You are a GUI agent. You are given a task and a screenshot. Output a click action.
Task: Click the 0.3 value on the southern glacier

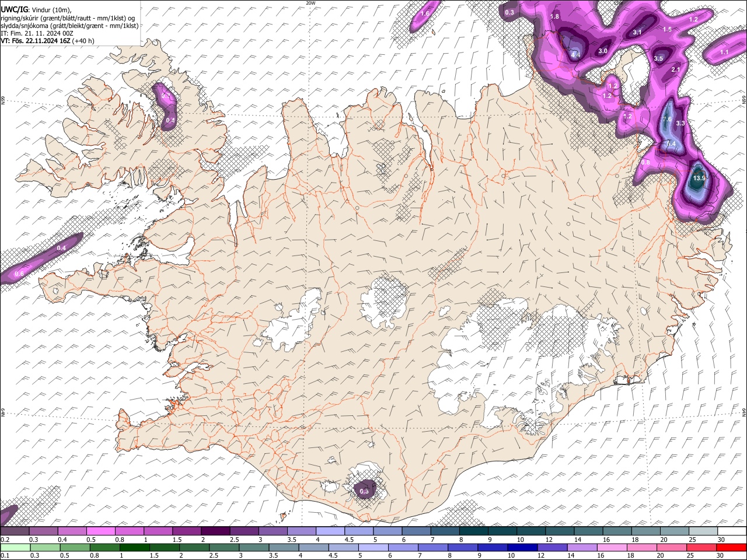click(x=364, y=491)
